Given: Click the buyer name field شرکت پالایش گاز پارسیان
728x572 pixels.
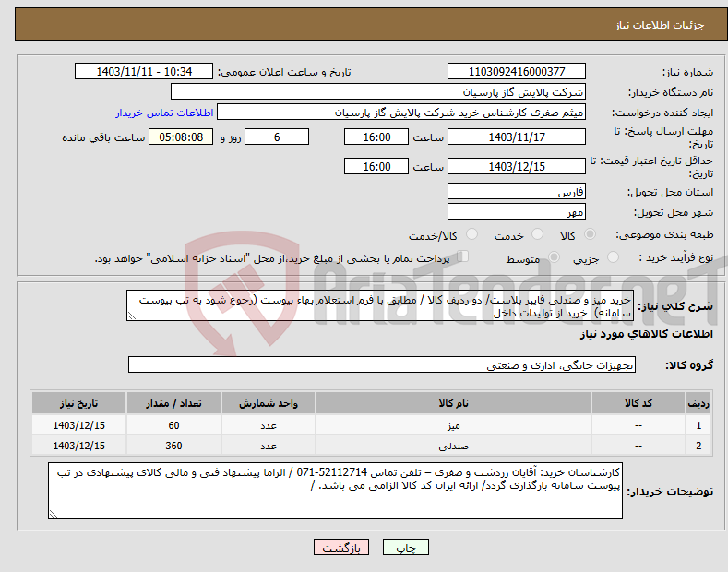Looking at the screenshot, I should coord(378,92).
